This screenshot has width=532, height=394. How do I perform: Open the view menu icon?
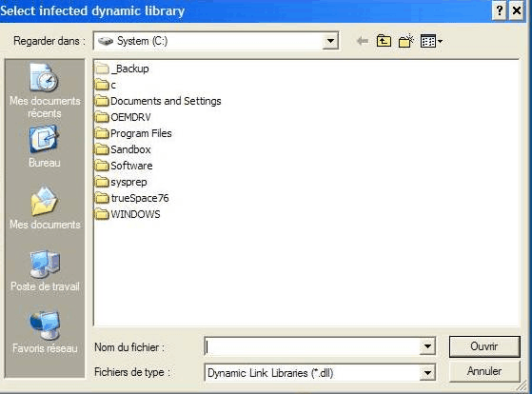pos(431,41)
